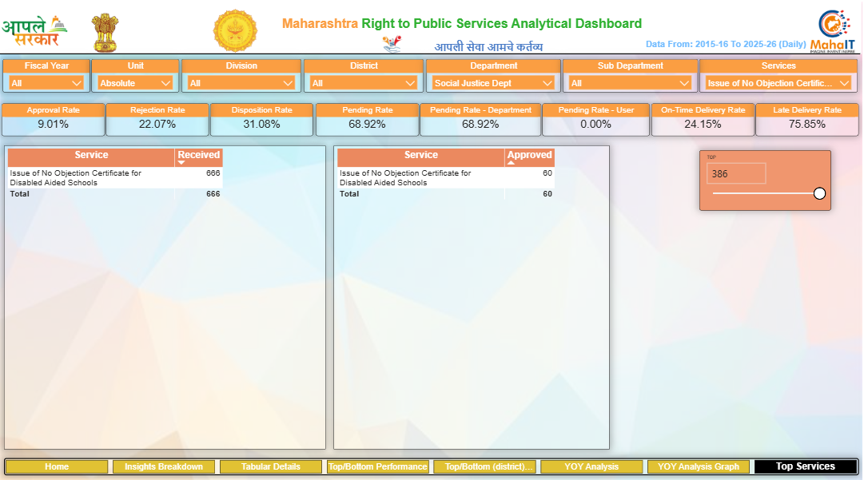This screenshot has height=480, width=868.
Task: Expand the Sub Department dropdown
Action: 630,83
